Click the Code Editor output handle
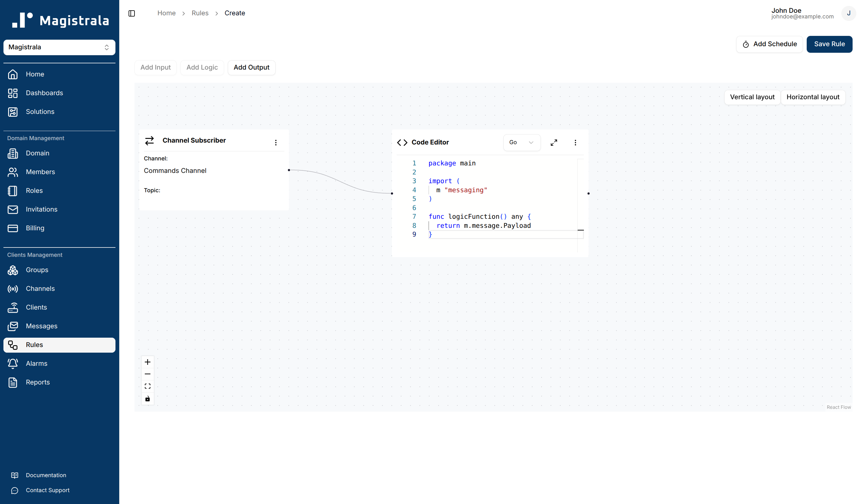The width and height of the screenshot is (866, 504). coord(588,193)
